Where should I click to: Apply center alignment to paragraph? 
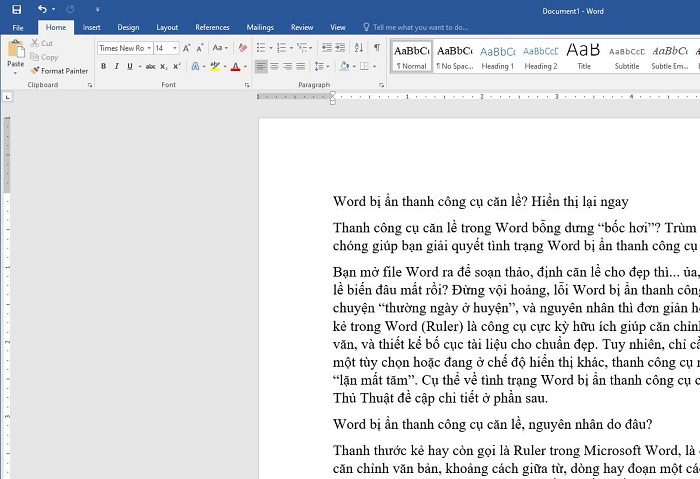pyautogui.click(x=274, y=67)
